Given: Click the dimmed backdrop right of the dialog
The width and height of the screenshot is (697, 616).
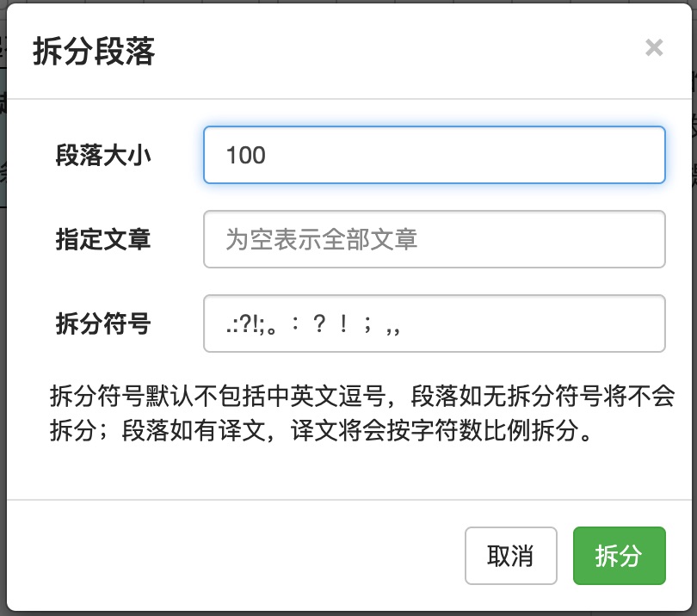Looking at the screenshot, I should pyautogui.click(x=694, y=311).
